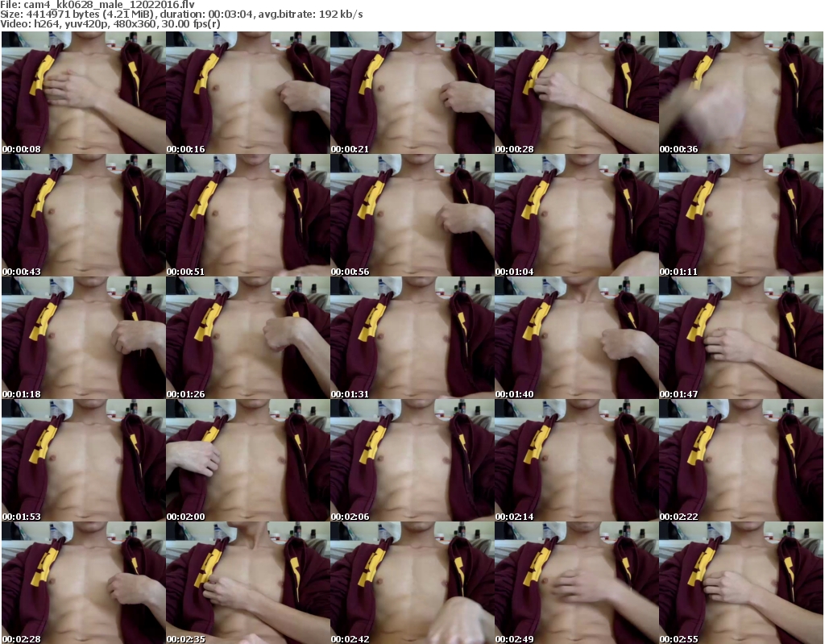This screenshot has height=644, width=825.
Task: Click the avg.bitrate 192 kb/s text
Action: click(x=341, y=15)
